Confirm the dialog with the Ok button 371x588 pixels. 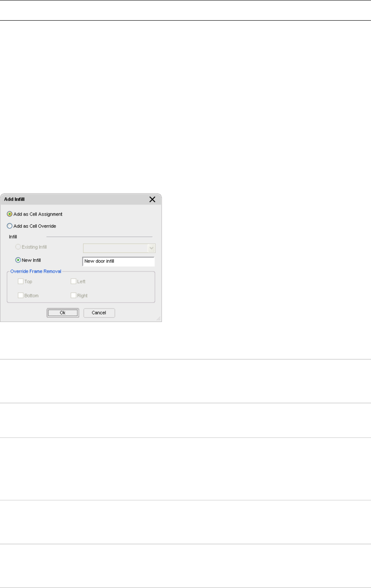click(63, 313)
